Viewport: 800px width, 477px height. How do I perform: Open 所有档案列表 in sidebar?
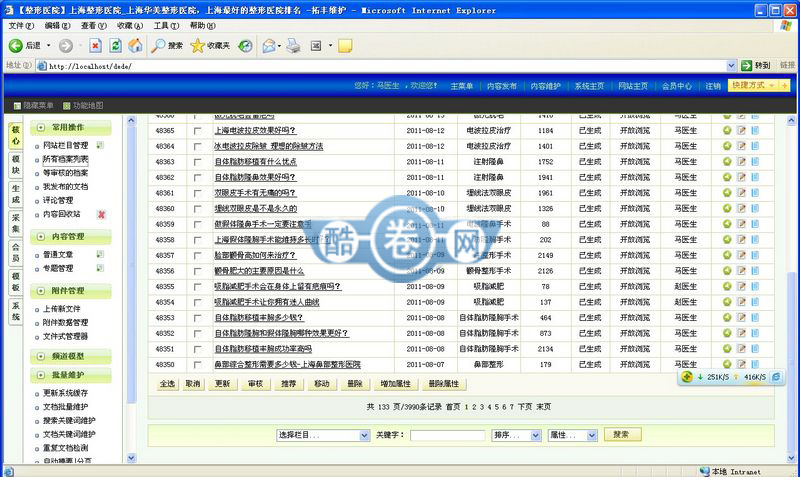65,159
